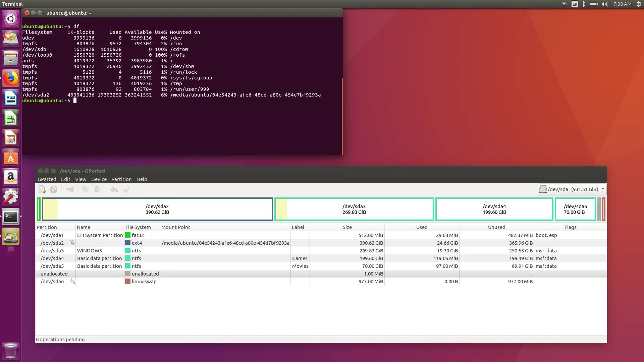Click the New partition toolbar icon

42,190
